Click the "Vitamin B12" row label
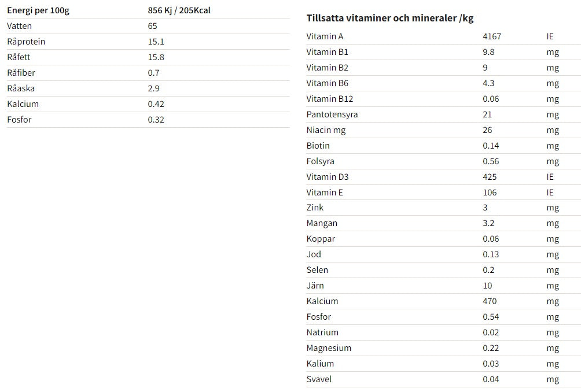This screenshot has height=392, width=581. [x=329, y=99]
